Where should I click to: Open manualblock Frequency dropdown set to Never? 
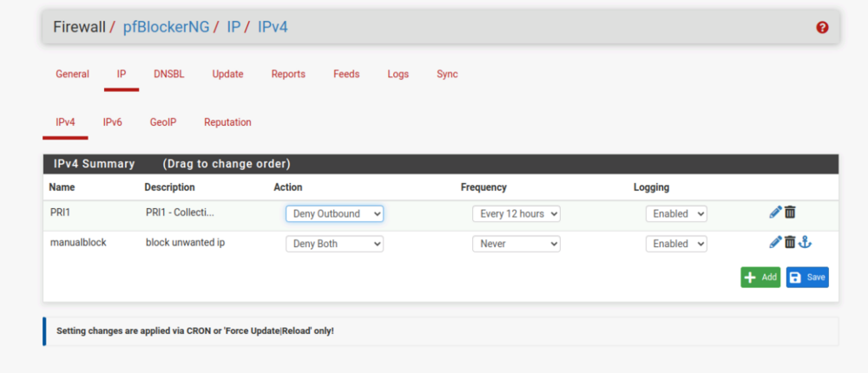[516, 244]
